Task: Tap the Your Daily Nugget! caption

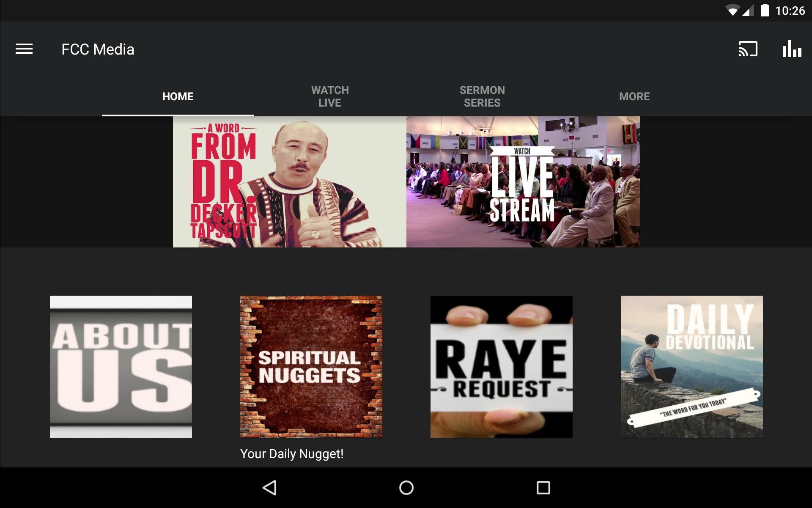Action: tap(292, 454)
